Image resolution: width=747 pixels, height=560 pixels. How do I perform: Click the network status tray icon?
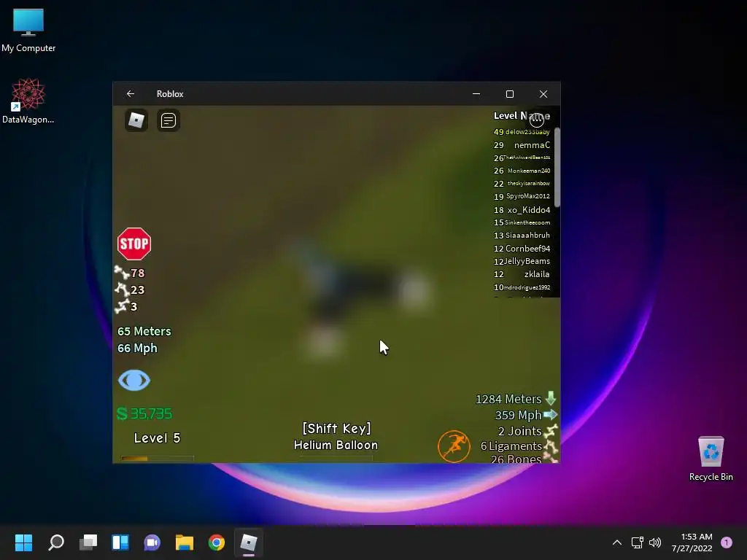pos(637,542)
